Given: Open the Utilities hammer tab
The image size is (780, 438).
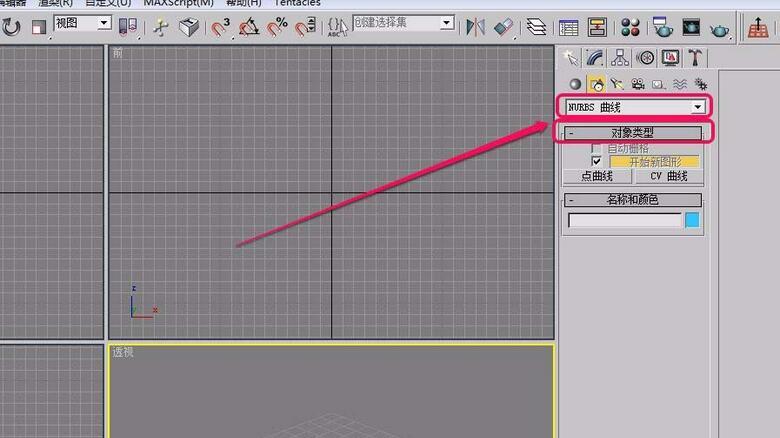Looking at the screenshot, I should point(694,58).
